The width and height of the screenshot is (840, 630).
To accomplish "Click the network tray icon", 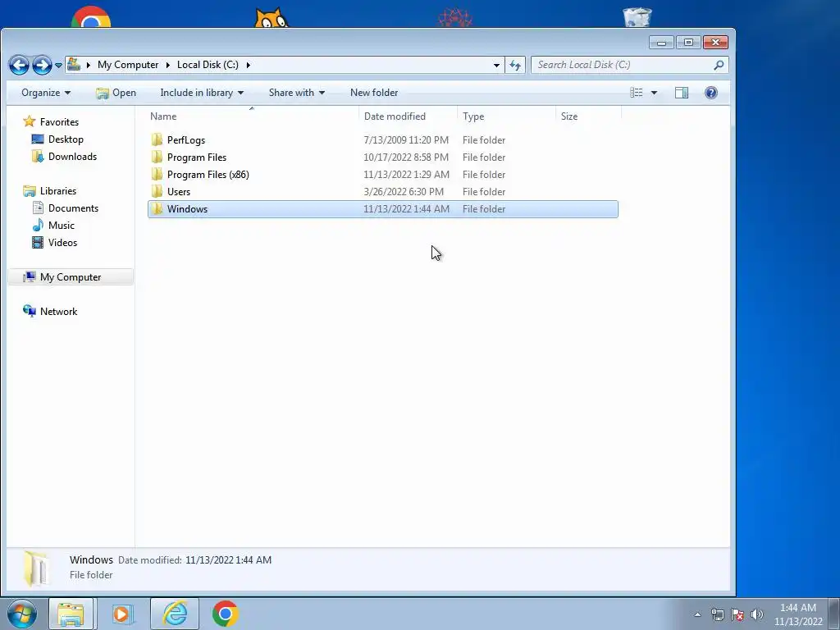I will [717, 614].
